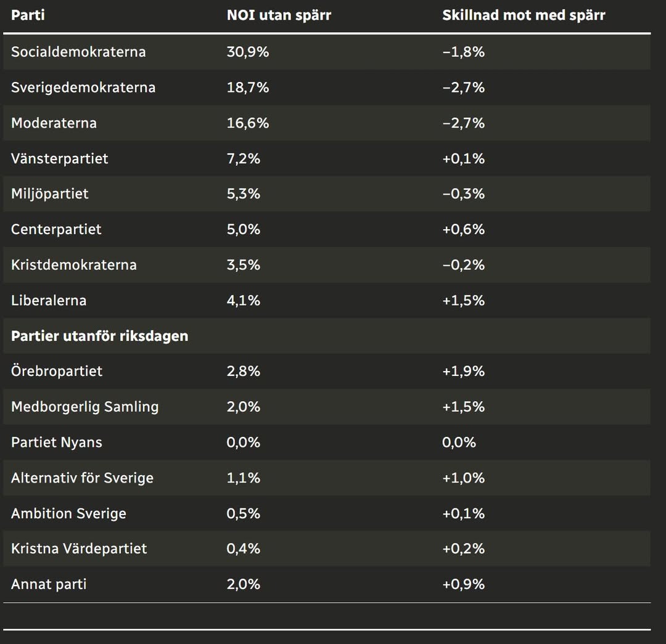Click the Ambition Sverige party name
Image resolution: width=666 pixels, height=644 pixels.
tap(68, 514)
